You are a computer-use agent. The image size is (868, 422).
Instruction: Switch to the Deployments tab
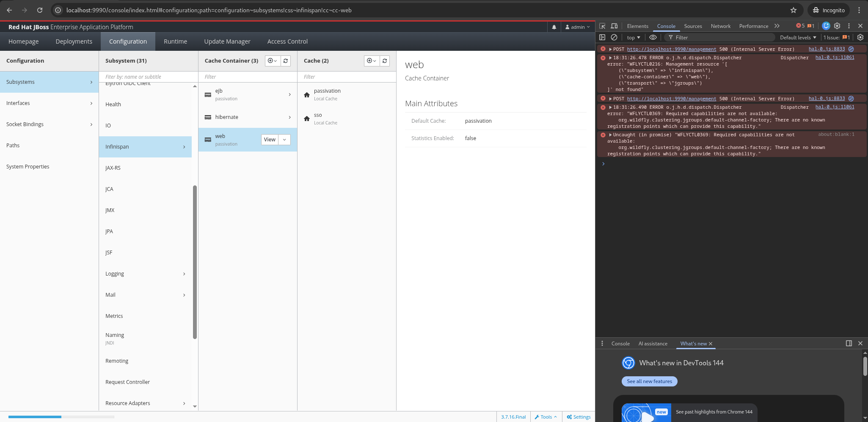pyautogui.click(x=74, y=41)
